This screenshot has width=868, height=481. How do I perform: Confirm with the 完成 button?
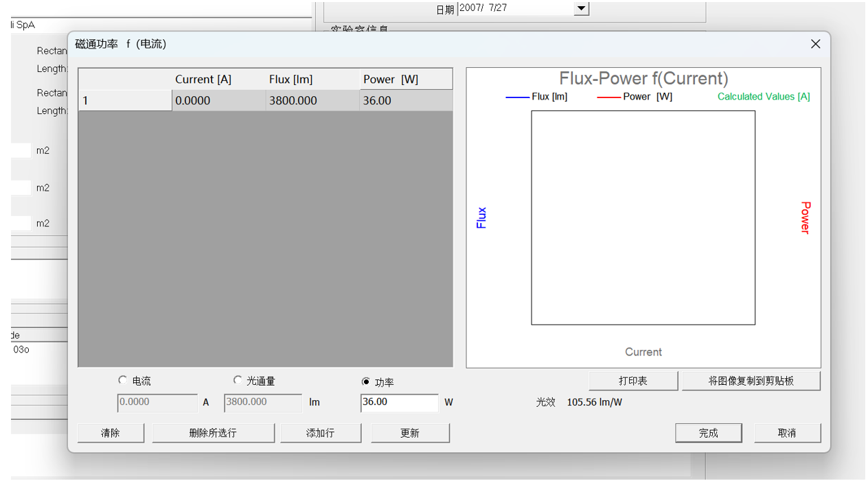pos(708,433)
